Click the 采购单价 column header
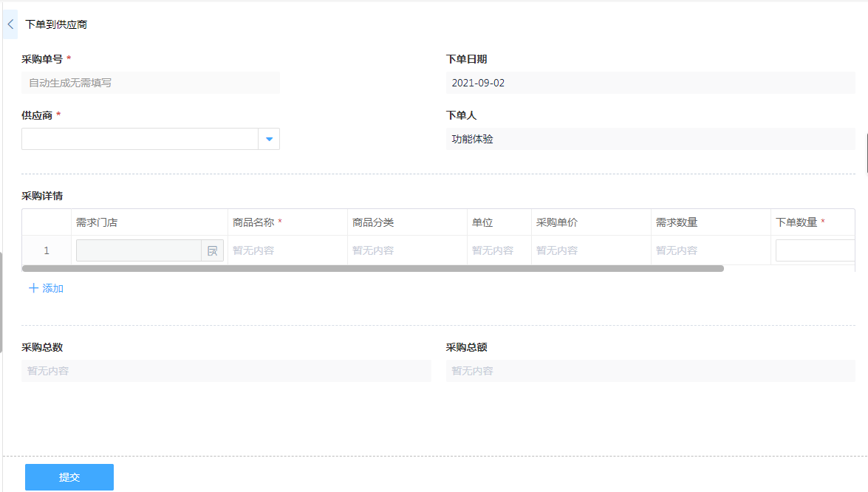This screenshot has width=868, height=492. point(591,222)
